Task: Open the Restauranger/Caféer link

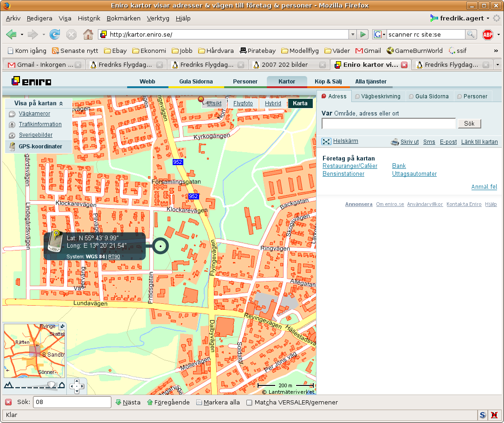Action: (350, 166)
